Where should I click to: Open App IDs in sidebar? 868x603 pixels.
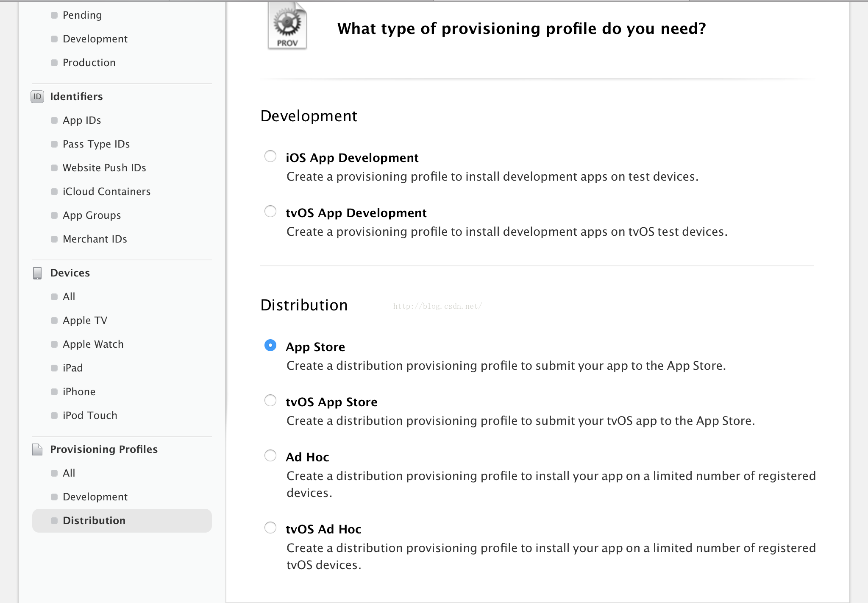click(x=82, y=120)
